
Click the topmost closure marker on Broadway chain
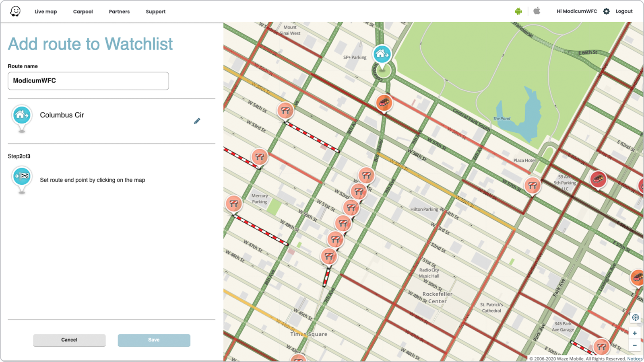point(366,175)
